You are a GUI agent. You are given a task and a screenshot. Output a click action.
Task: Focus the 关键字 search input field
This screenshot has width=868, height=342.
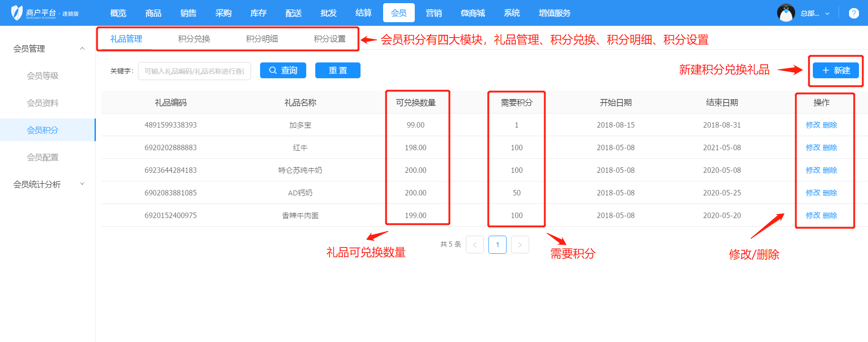194,71
